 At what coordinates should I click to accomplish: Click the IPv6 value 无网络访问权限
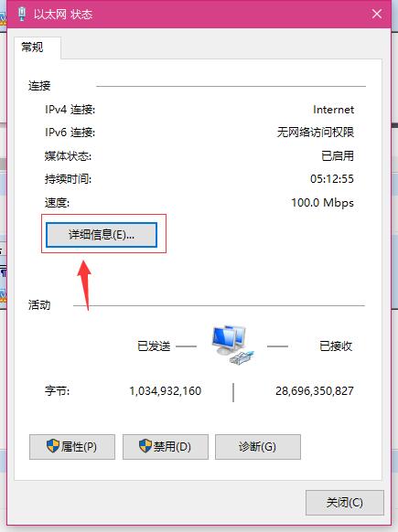click(316, 132)
